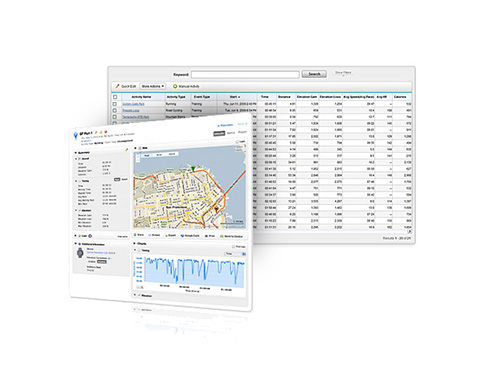Viewport: 500px width, 375px height.
Task: Click the green start marker on the map
Action: [x=193, y=167]
